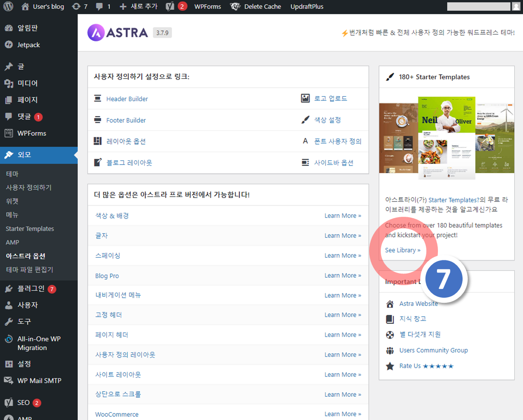Open 테마 submenu item
The image size is (523, 420).
12,174
